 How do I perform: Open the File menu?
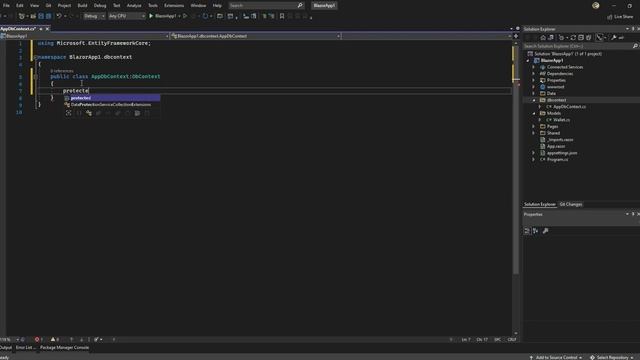pos(6,5)
